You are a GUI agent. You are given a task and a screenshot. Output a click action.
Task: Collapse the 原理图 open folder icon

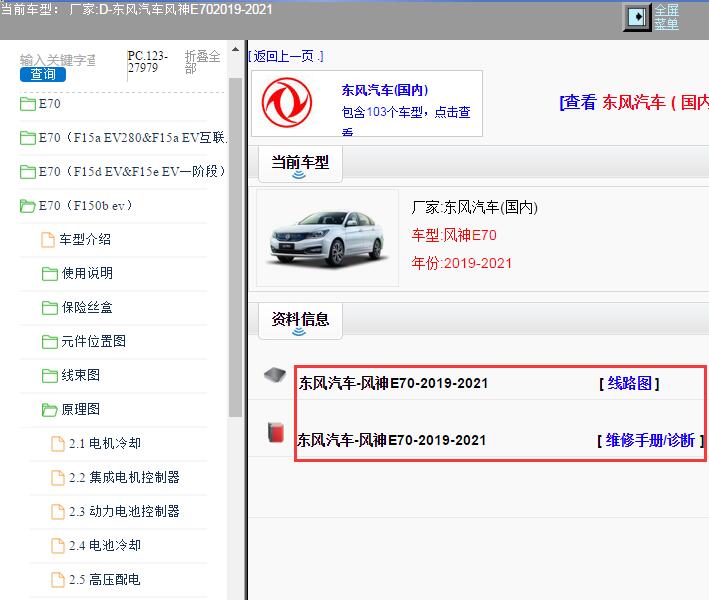click(x=49, y=410)
